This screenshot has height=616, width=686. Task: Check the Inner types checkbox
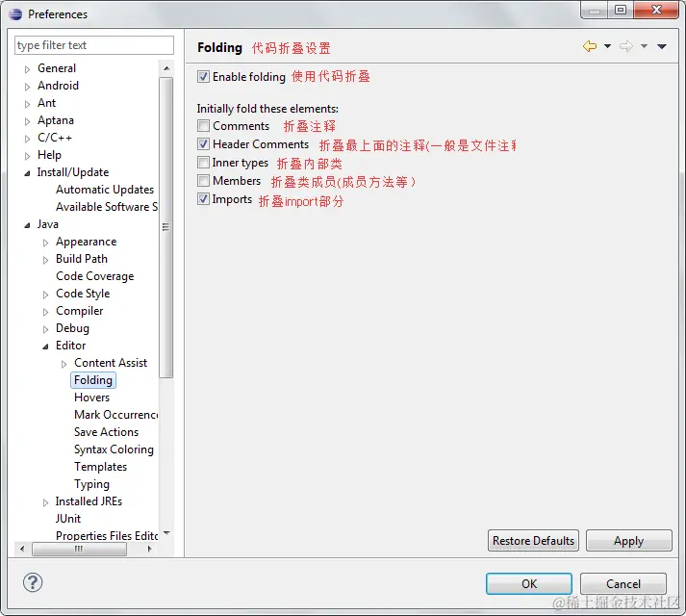click(x=203, y=163)
